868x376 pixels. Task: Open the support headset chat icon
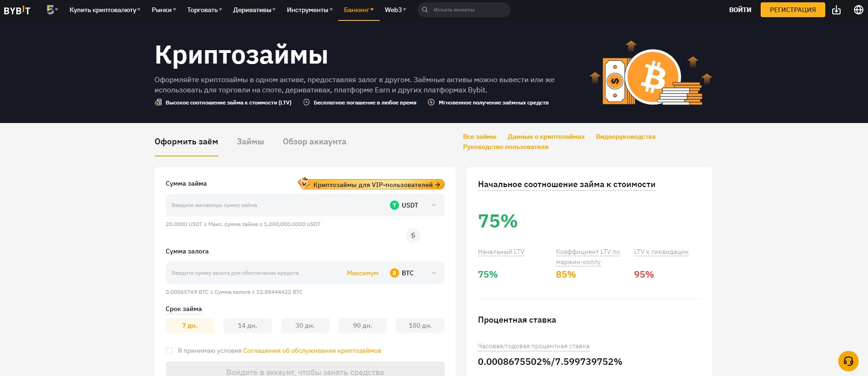click(848, 361)
